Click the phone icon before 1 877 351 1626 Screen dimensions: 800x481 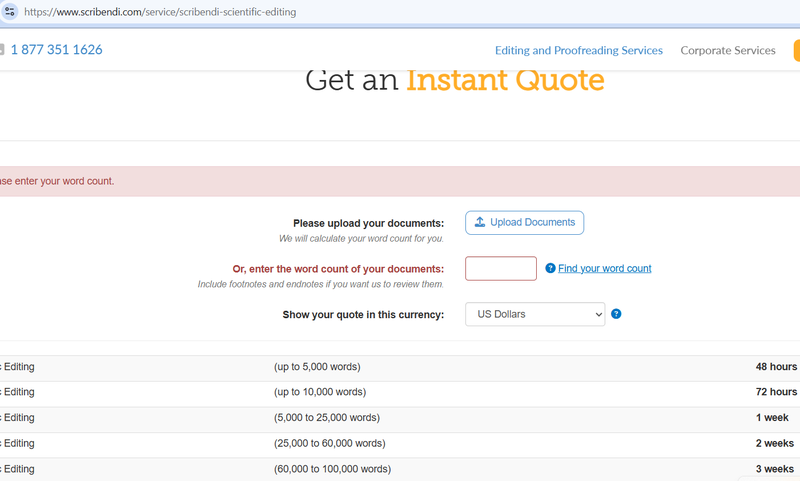tap(2, 49)
